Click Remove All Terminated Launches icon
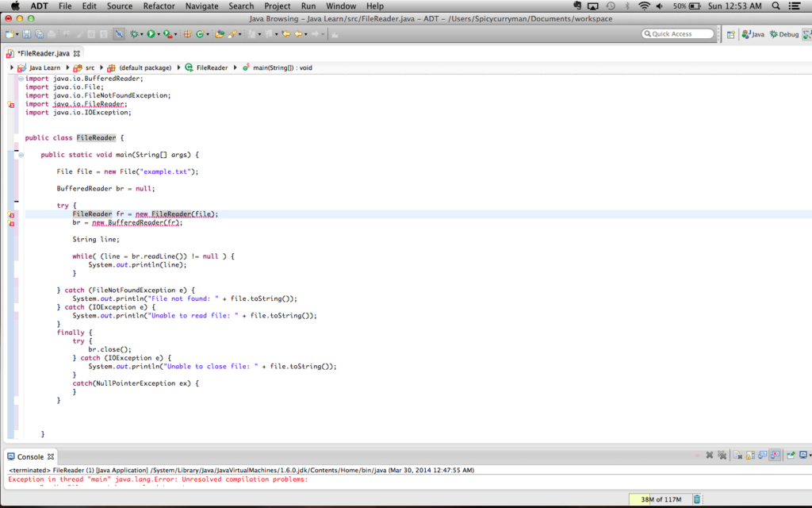This screenshot has height=508, width=812. [722, 455]
